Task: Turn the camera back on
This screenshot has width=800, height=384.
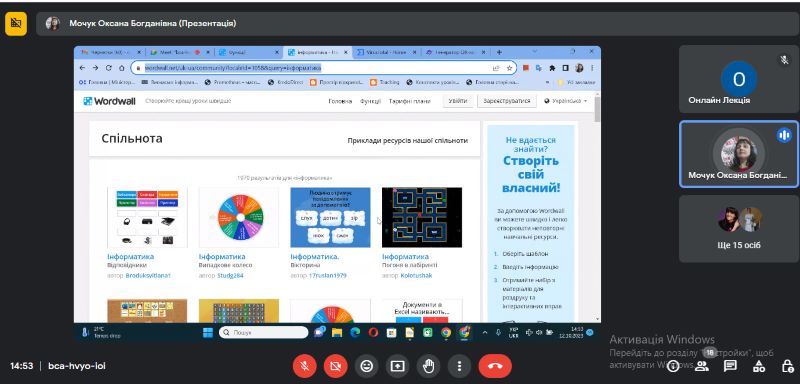Action: coord(336,366)
